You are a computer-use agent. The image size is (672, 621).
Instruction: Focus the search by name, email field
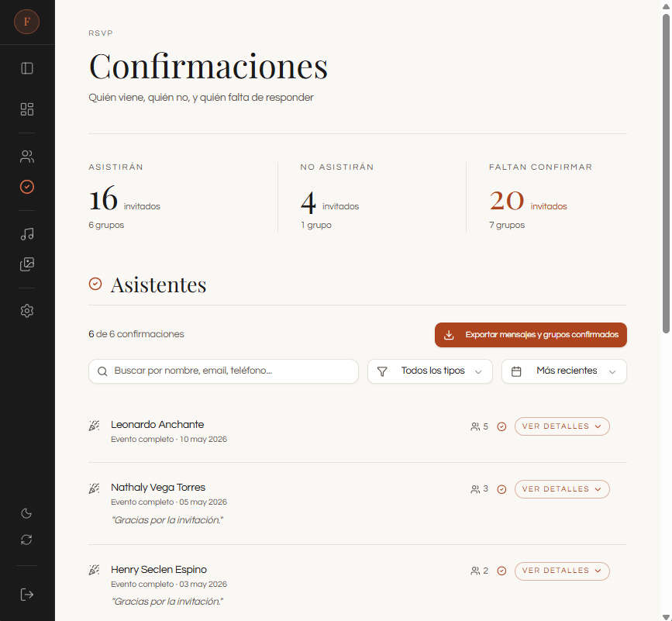point(223,371)
